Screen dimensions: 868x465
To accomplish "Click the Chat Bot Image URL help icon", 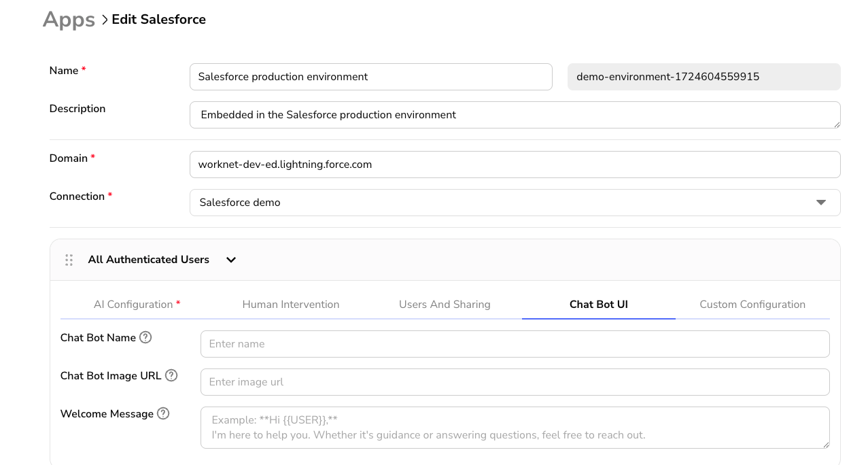I will 171,375.
